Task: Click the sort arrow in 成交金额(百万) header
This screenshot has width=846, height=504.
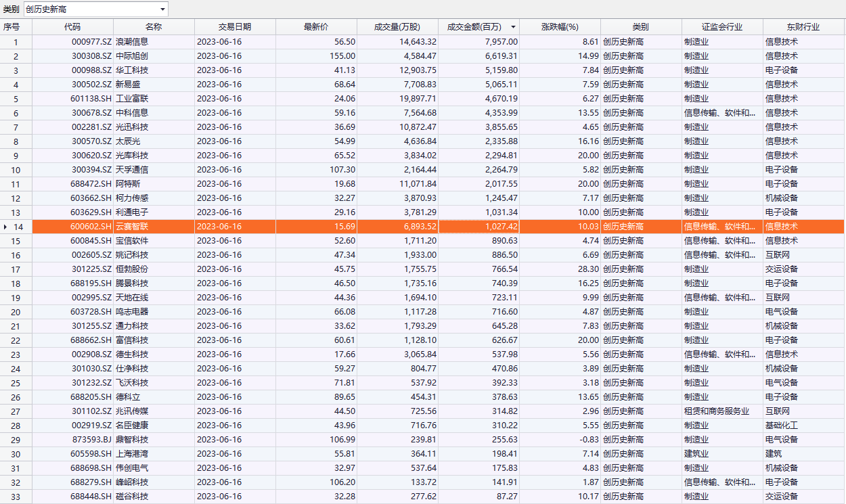Action: click(513, 27)
